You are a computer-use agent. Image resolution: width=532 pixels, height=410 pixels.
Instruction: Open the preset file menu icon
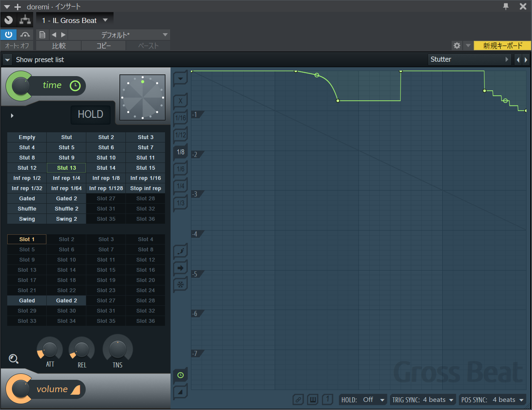(42, 35)
